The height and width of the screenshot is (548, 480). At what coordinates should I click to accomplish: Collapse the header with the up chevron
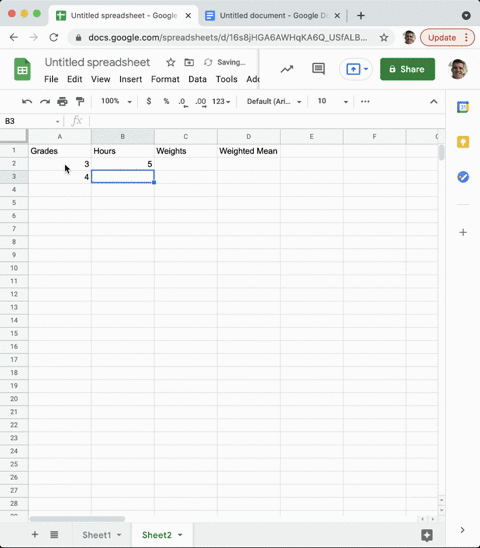pyautogui.click(x=434, y=102)
